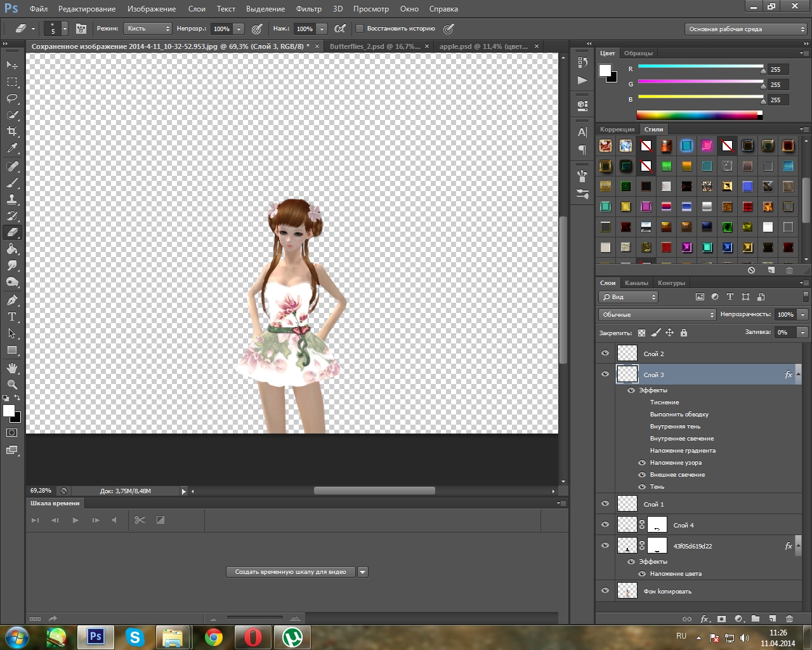Open the Режим Кисть dropdown
Screen dimensions: 812x650
[x=148, y=29]
